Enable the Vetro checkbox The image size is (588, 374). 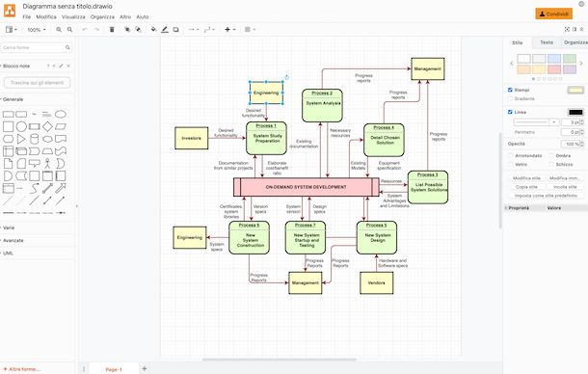point(510,165)
